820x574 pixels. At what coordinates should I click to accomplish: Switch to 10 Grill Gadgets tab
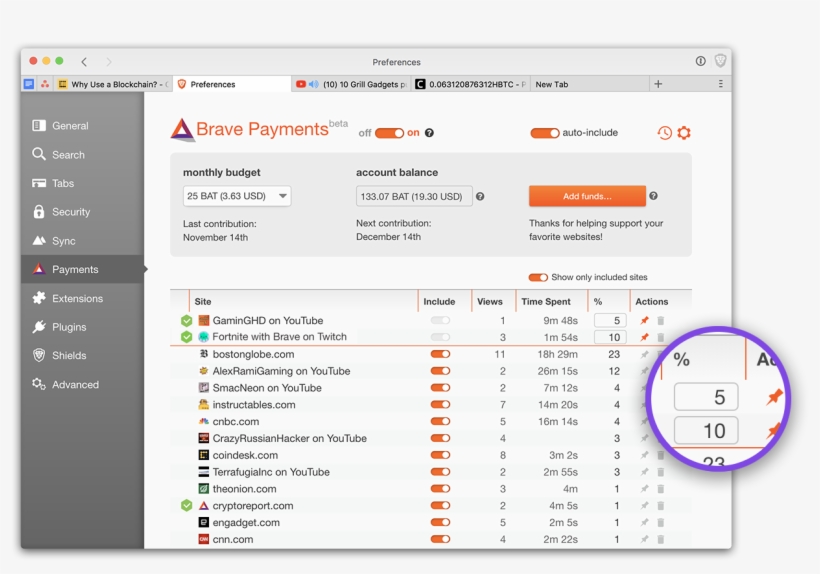[x=351, y=84]
